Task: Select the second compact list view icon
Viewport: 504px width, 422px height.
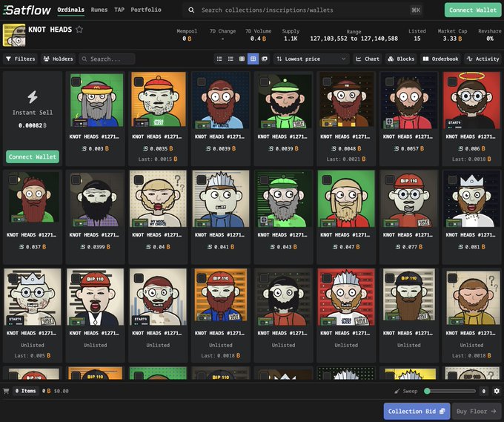Action: coord(231,59)
